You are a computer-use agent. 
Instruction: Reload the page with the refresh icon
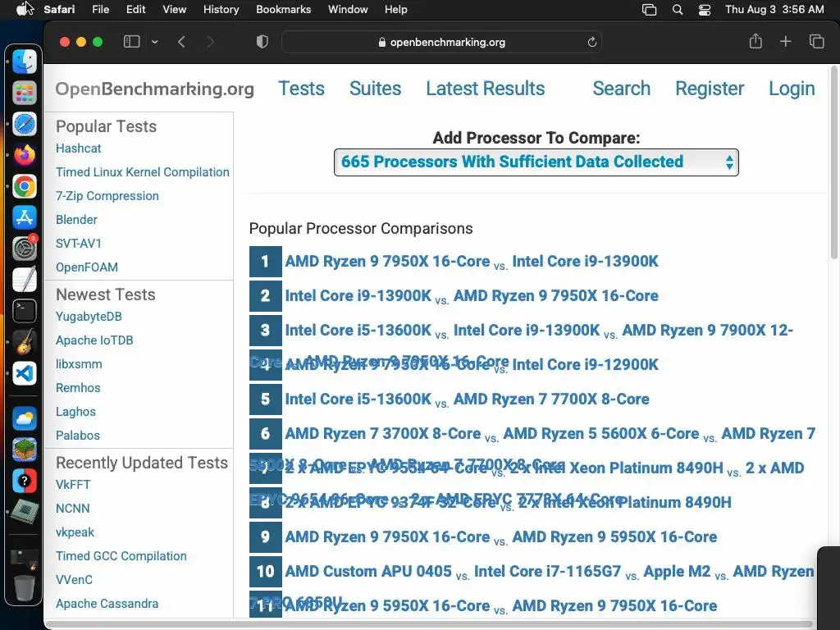[x=592, y=42]
